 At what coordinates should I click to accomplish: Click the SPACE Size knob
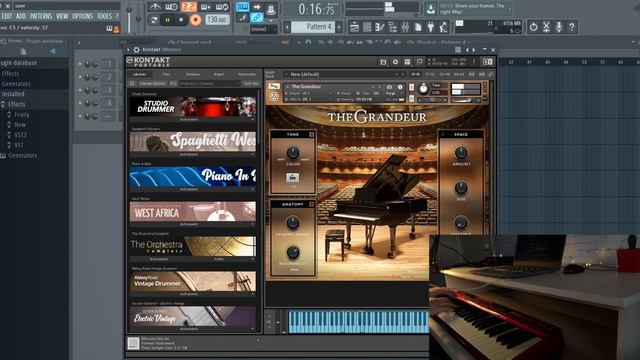(461, 188)
